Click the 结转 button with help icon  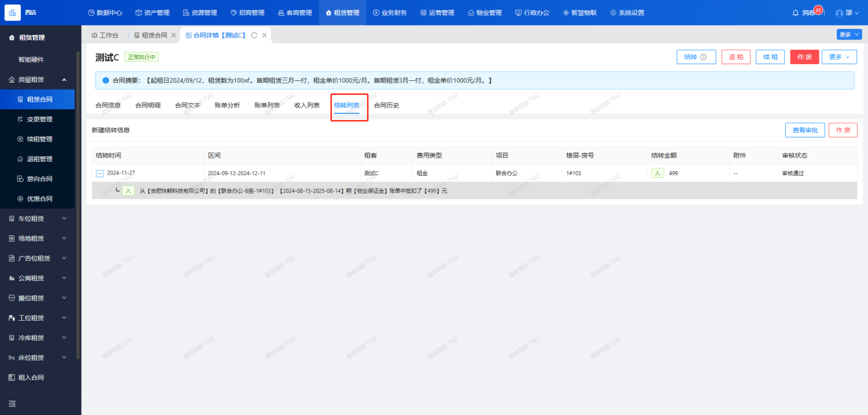pos(696,57)
